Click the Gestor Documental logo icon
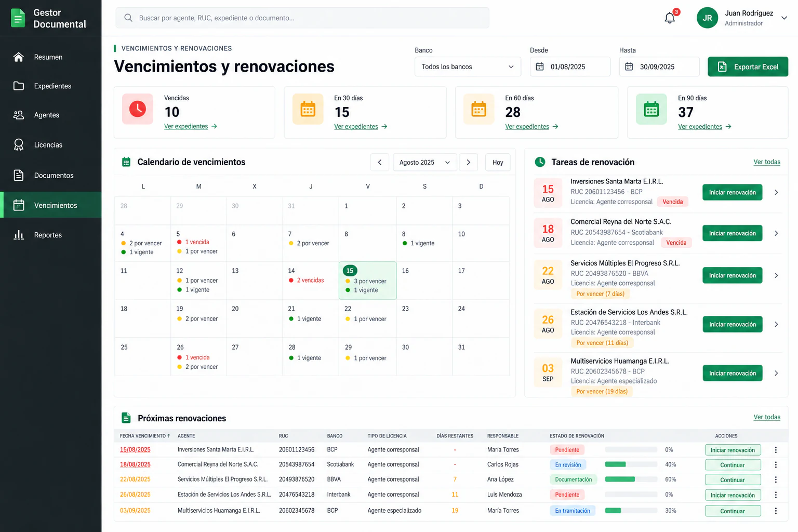Image resolution: width=798 pixels, height=532 pixels. pos(18,18)
